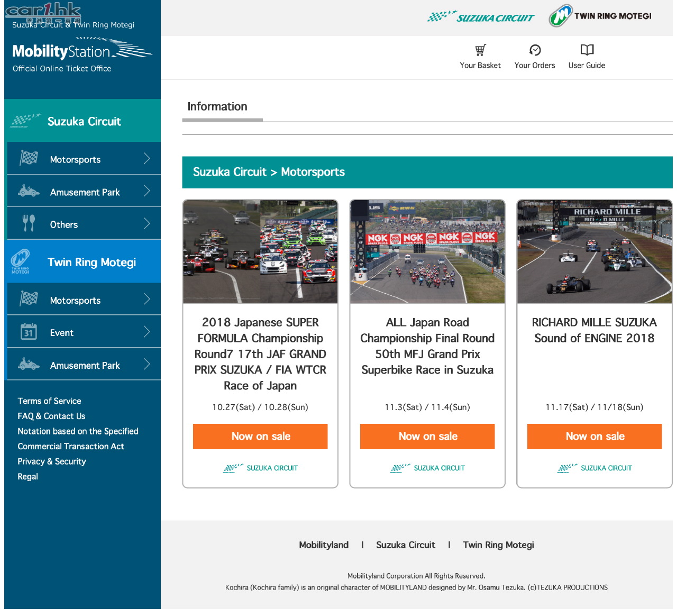677x616 pixels.
Task: Click RICHARD MILLE SUZUKA Sound of ENGINE title
Action: (x=594, y=330)
